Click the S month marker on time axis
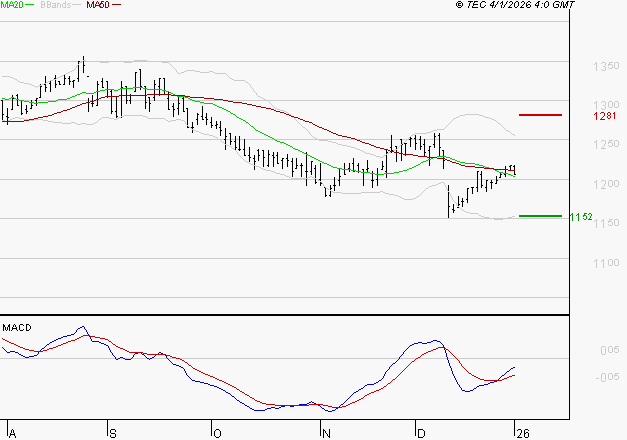Screen dimensions: 627x440 click(113, 434)
